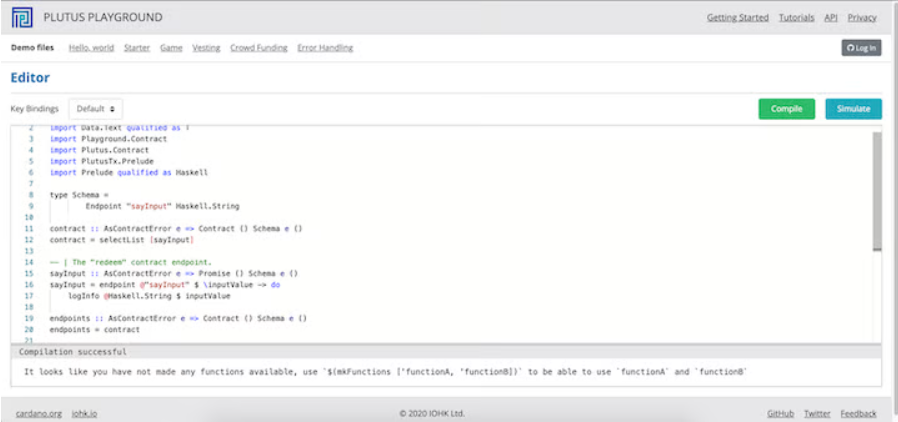Click line 11 contract type signature
This screenshot has height=422, width=898.
(x=176, y=228)
